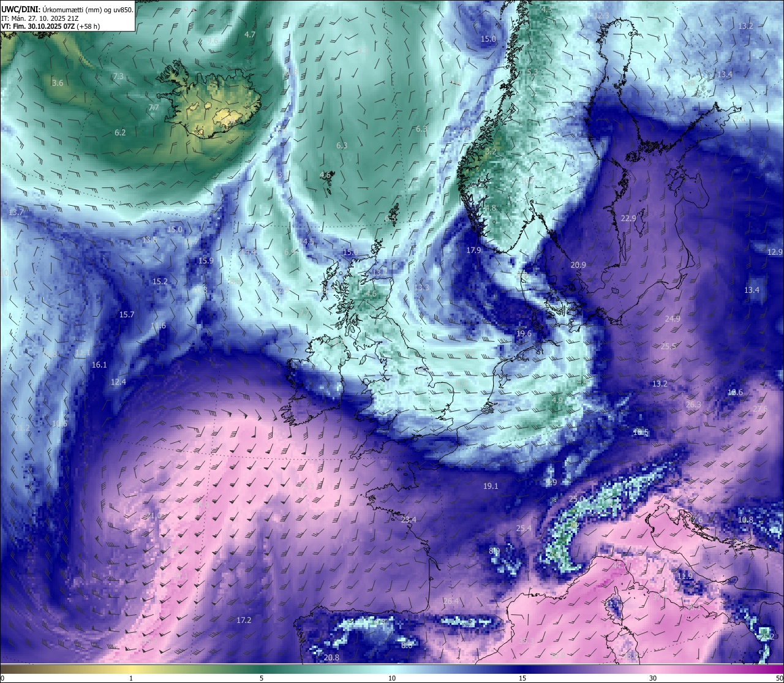Click the 25.5 value on the map

669,347
